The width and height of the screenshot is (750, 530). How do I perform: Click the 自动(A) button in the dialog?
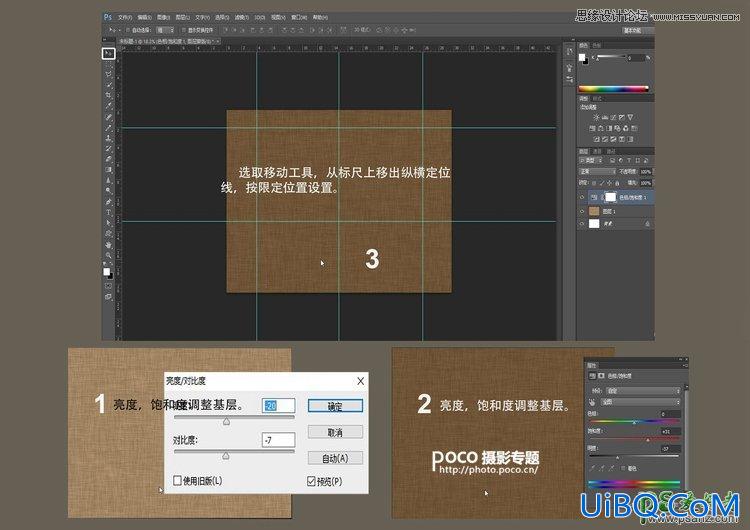tap(335, 458)
